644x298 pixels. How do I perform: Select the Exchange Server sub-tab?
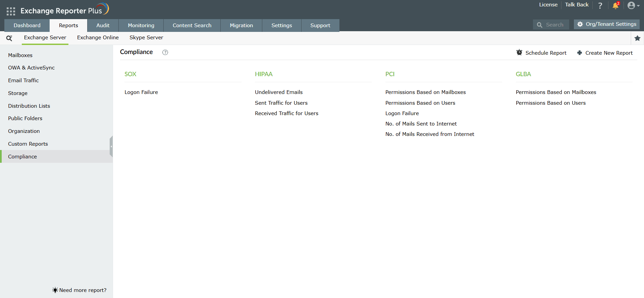click(45, 38)
